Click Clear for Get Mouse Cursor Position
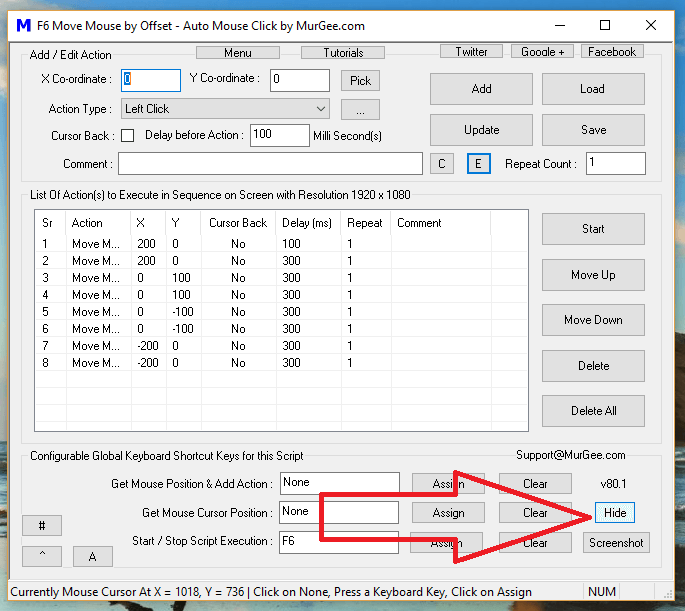The height and width of the screenshot is (611, 685). coord(535,513)
